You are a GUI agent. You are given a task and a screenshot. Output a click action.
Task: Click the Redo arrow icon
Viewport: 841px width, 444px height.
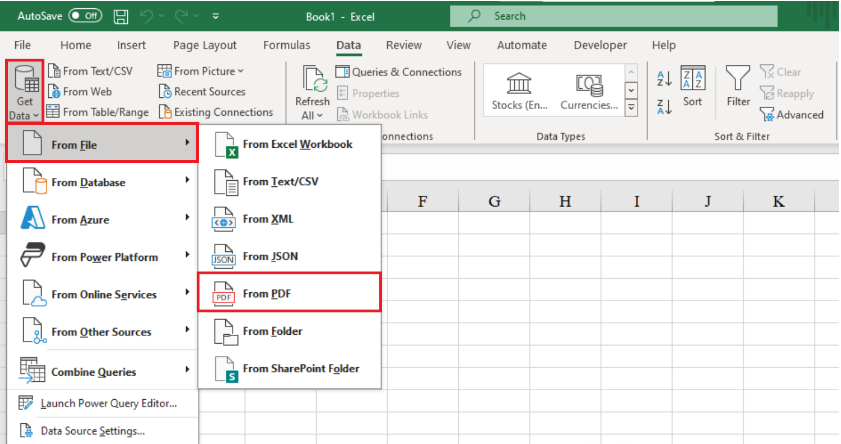pos(180,17)
